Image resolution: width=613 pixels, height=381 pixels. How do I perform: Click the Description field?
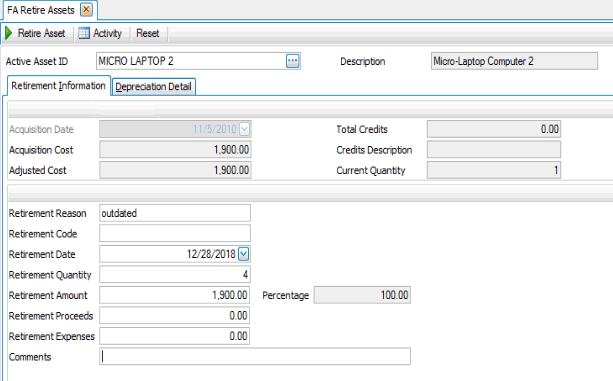pos(514,61)
